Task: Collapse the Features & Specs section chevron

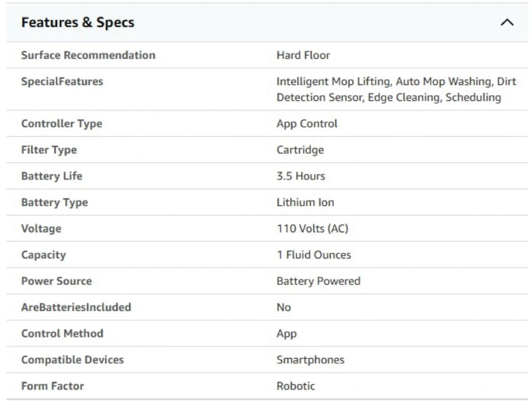Action: pyautogui.click(x=507, y=23)
